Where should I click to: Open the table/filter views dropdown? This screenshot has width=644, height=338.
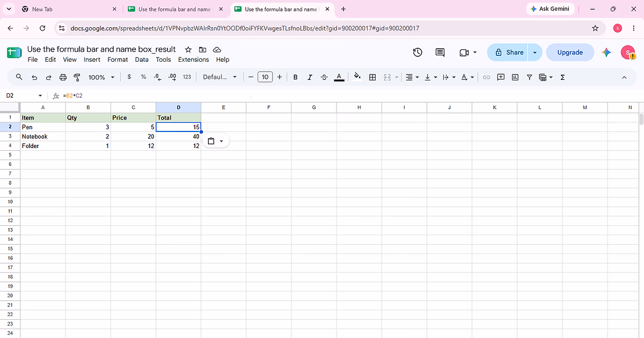coord(545,77)
